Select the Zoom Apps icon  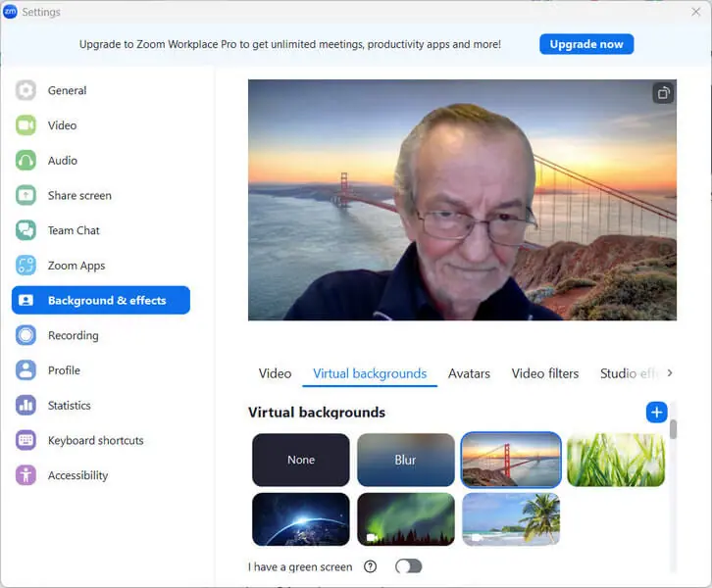[25, 266]
